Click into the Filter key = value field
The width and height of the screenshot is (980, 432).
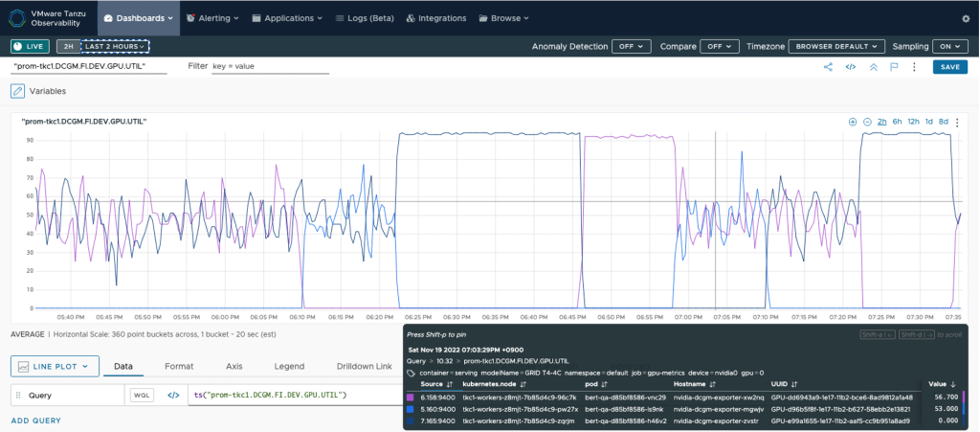(x=270, y=66)
